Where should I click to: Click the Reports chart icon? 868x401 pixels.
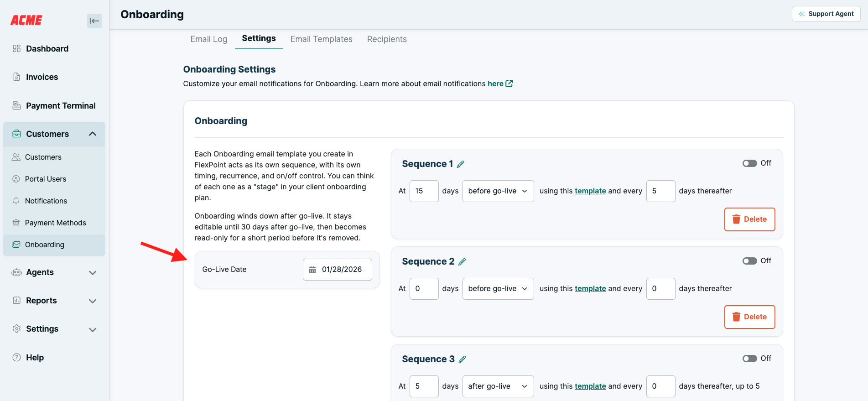tap(17, 301)
